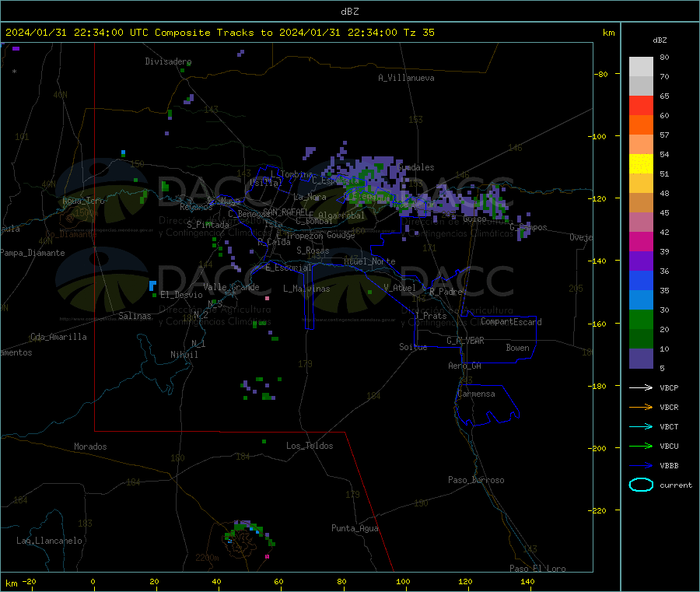The height and width of the screenshot is (592, 700).
Task: Click the Lag.Llancanelo location label
Action: (50, 541)
